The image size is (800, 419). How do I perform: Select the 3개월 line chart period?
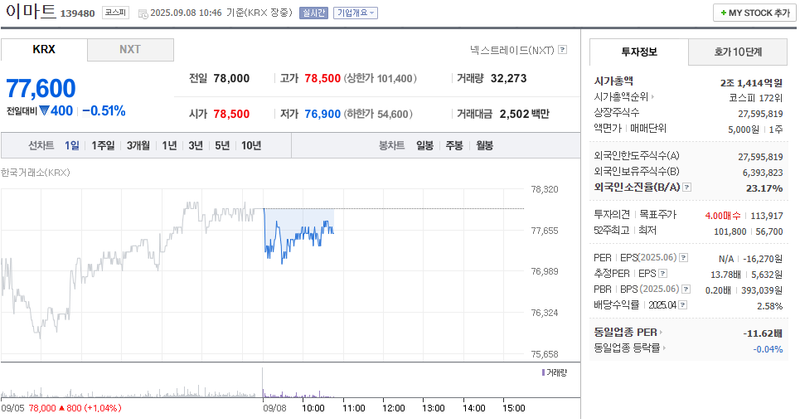(138, 146)
